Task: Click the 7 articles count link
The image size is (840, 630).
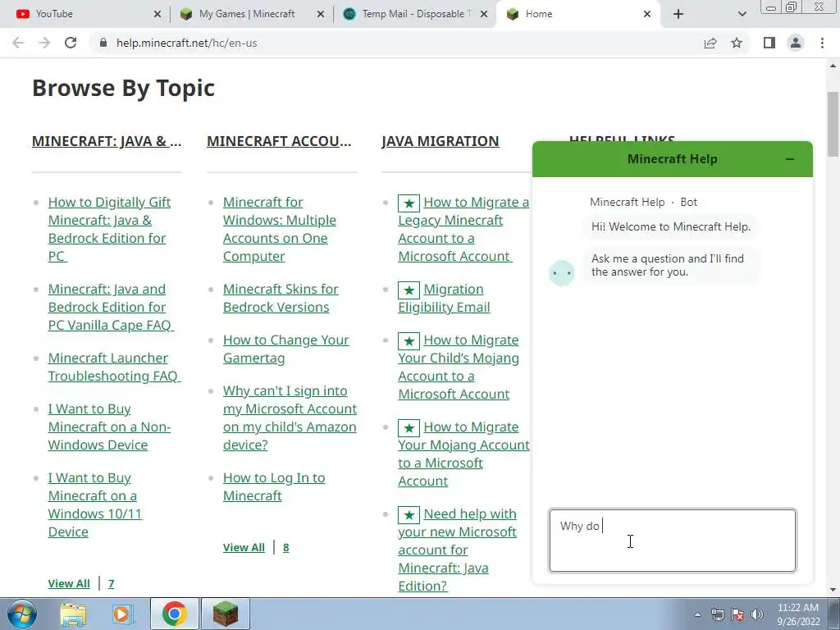Action: pyautogui.click(x=111, y=583)
